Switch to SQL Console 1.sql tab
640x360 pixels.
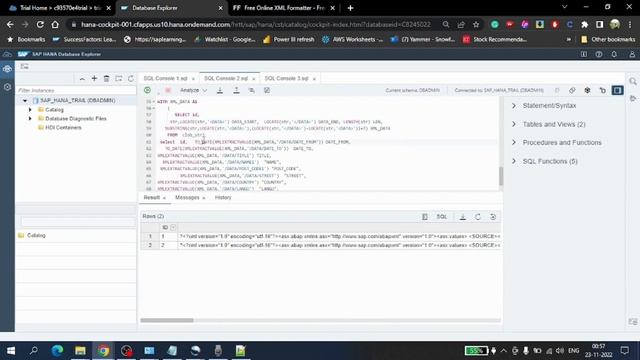point(165,78)
